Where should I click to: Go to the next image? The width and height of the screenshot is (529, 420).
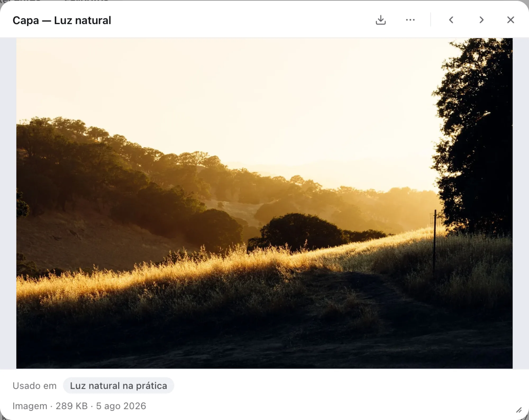pyautogui.click(x=481, y=20)
